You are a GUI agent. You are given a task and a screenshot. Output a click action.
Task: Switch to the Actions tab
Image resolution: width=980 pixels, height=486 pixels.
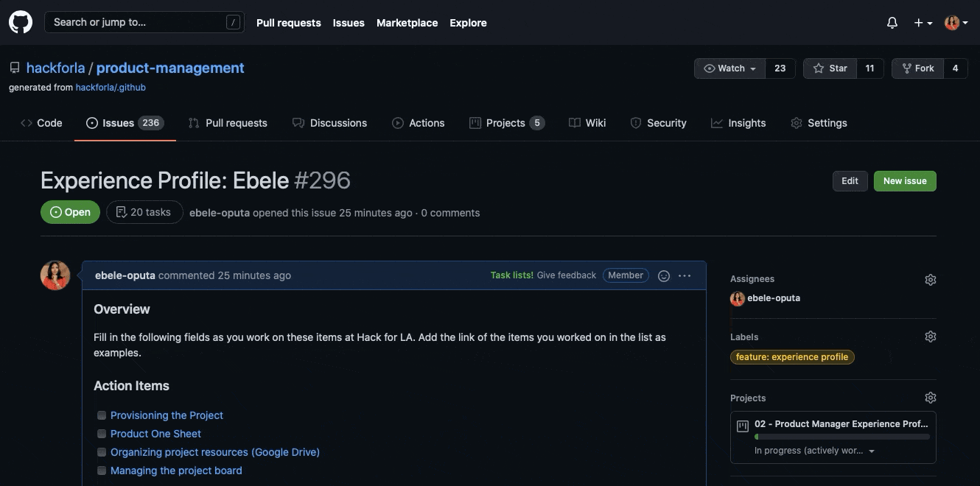(419, 123)
